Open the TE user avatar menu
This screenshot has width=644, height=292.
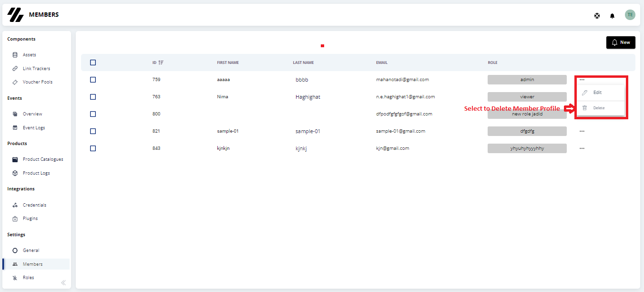[x=630, y=15]
